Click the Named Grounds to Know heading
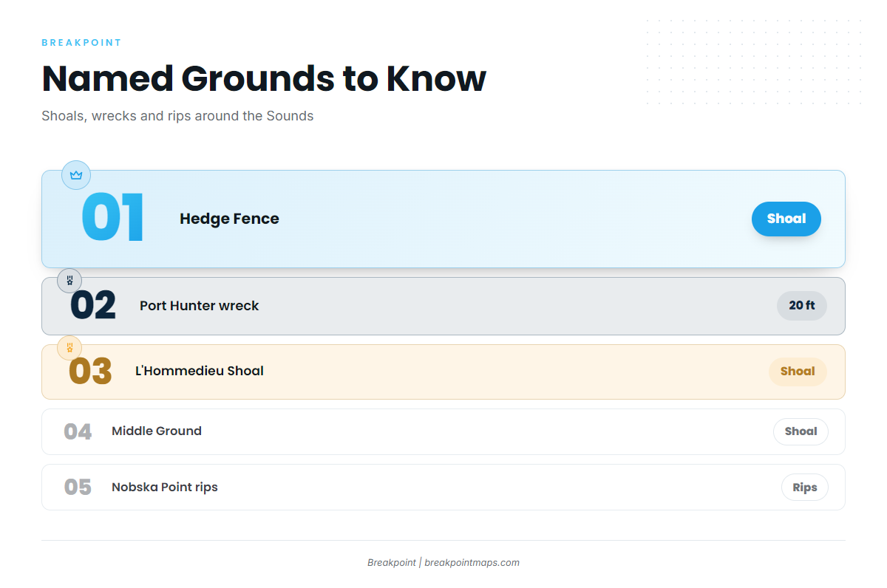 pyautogui.click(x=264, y=78)
